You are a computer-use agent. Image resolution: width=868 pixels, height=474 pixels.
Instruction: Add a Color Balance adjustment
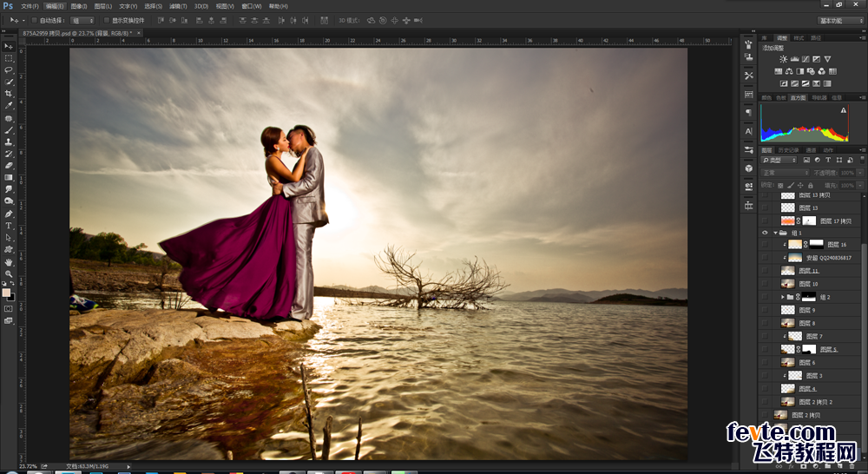click(789, 71)
